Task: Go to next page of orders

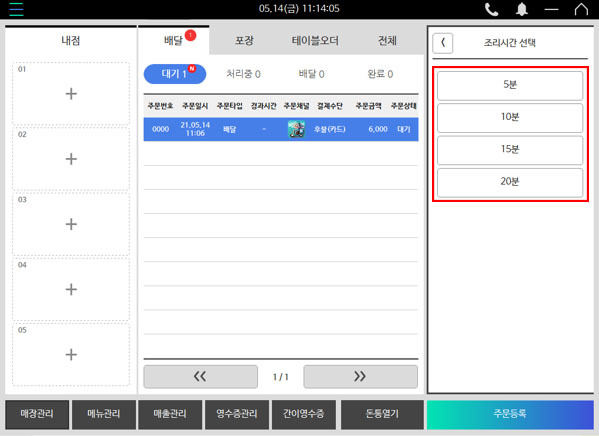Action: coord(360,377)
